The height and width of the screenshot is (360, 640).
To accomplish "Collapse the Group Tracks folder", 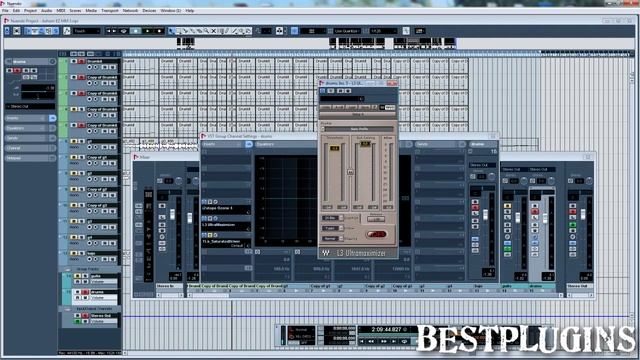I will pos(67,269).
